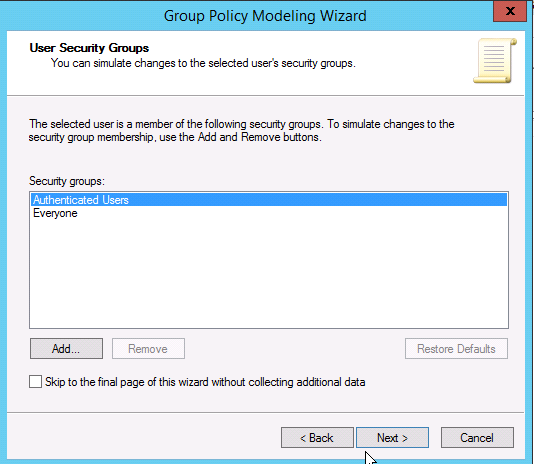Screen dimensions: 534x464
Task: Proceed with the Next > button
Action: click(392, 437)
